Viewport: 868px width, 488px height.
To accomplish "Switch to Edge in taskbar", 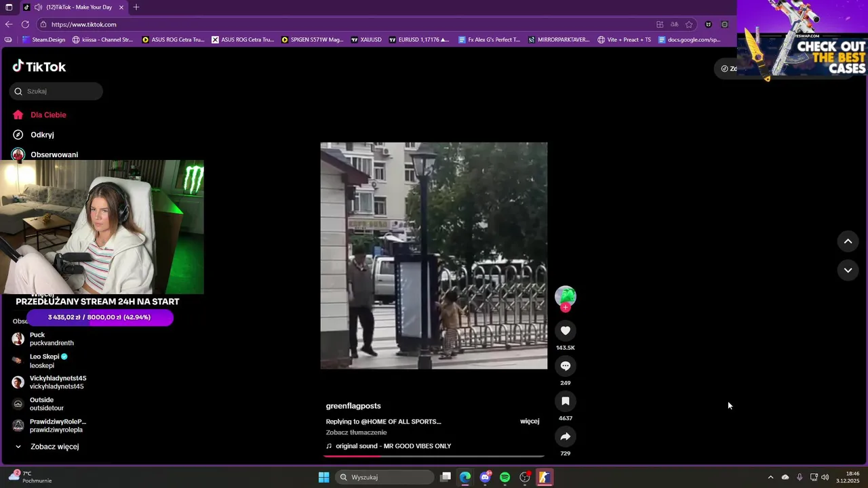I will click(x=465, y=477).
